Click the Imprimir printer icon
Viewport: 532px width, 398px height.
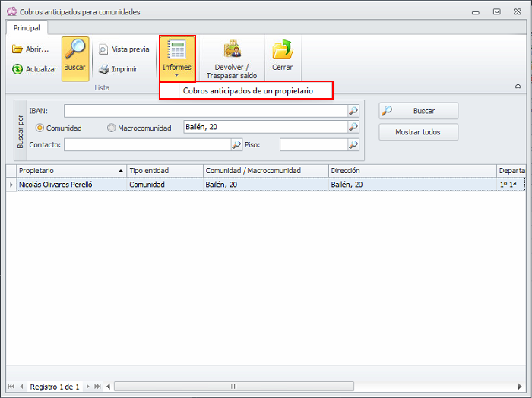point(104,69)
